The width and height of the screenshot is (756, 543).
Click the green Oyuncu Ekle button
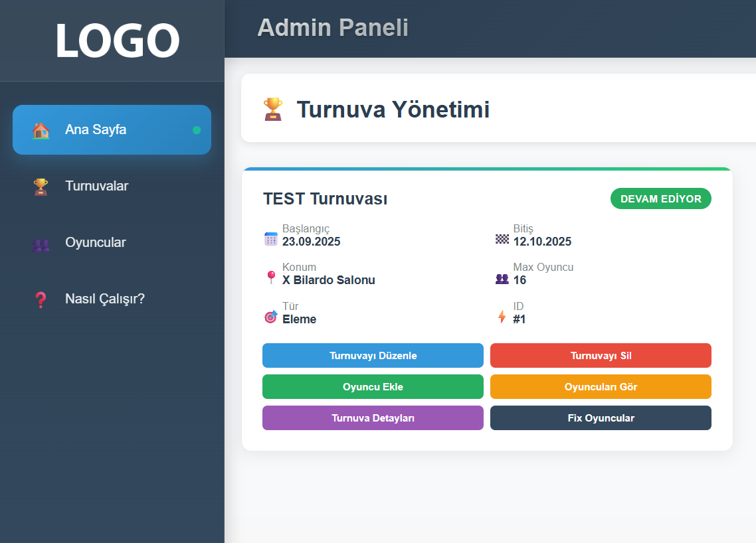[x=373, y=387]
